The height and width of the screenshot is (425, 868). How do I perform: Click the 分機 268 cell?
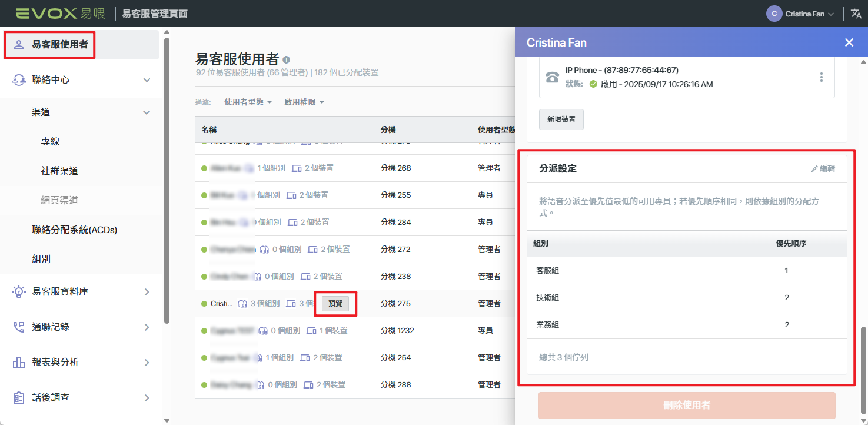(x=396, y=168)
